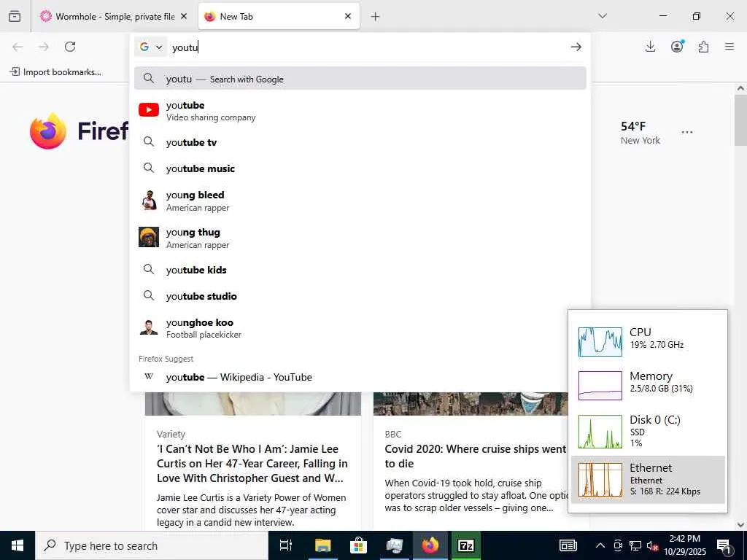
Task: Click the Variety article thumbnail image
Action: [253, 404]
